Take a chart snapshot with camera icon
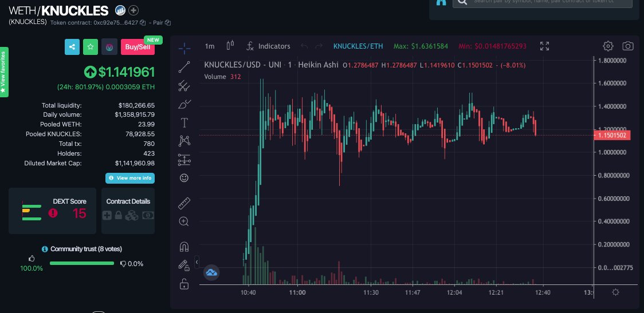Viewport: 644px width, 313px height. [628, 46]
